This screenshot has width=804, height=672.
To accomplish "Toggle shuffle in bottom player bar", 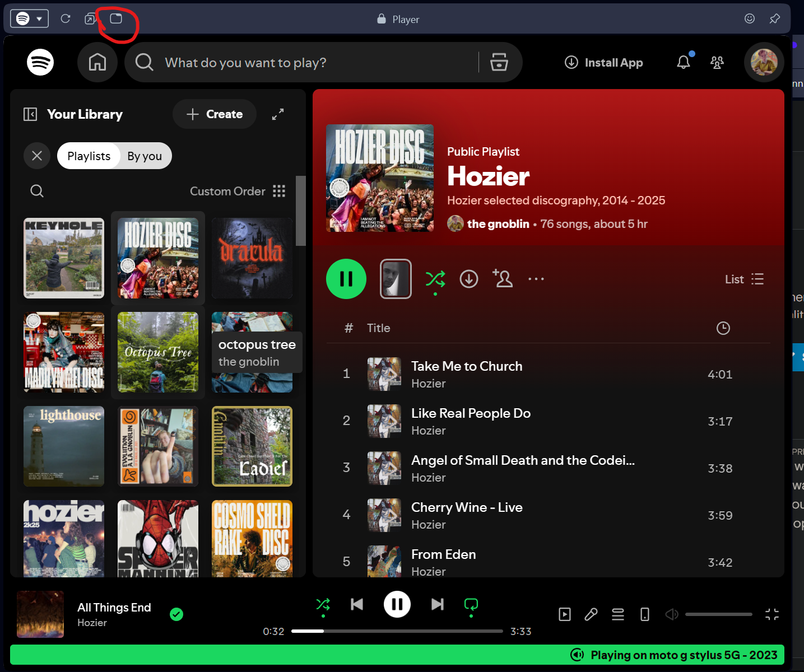I will pyautogui.click(x=323, y=605).
